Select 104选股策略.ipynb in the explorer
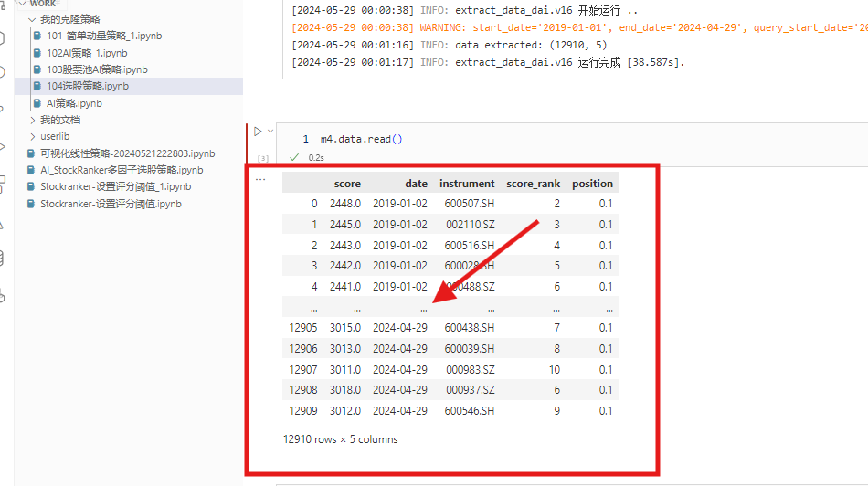Image resolution: width=868 pixels, height=486 pixels. tap(87, 86)
